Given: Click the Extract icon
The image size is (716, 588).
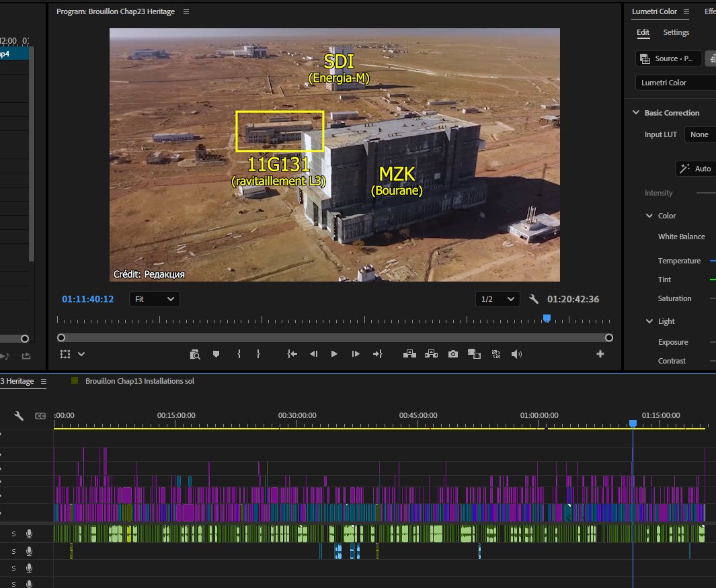Looking at the screenshot, I should 431,354.
